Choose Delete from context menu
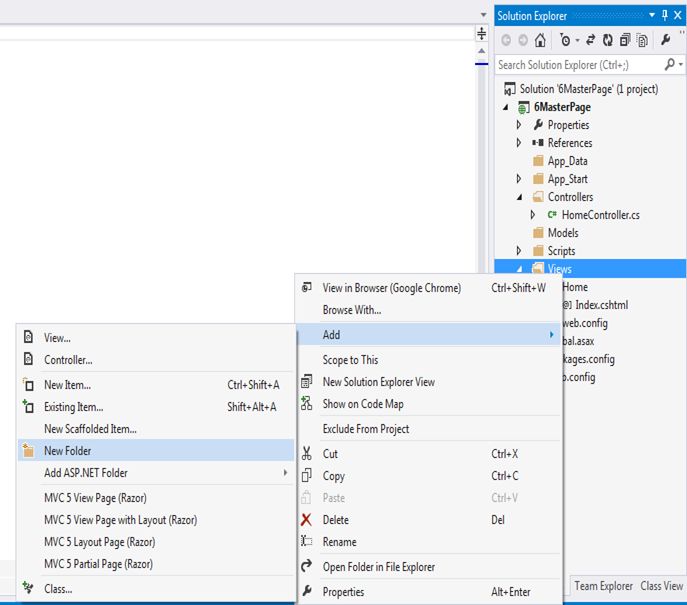Viewport: 687px width, 605px height. pos(428,520)
